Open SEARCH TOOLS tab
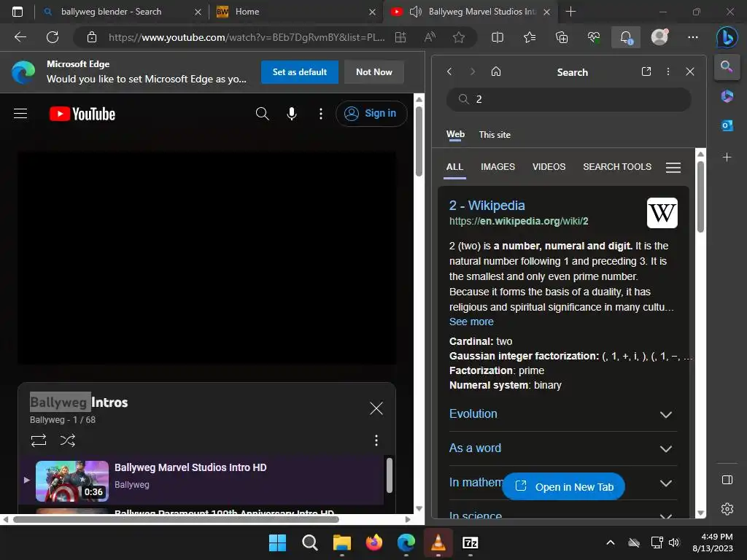 coord(617,167)
